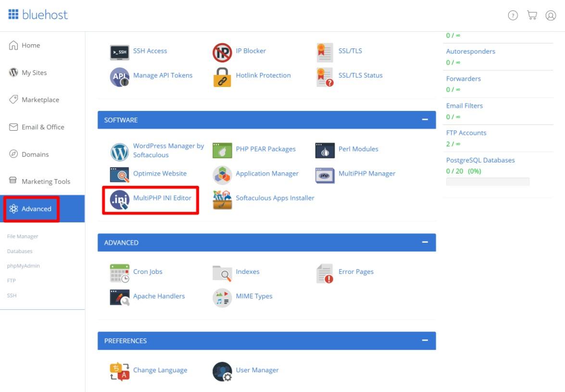The width and height of the screenshot is (565, 392).
Task: Click the Manage API Tokens icon
Action: pos(119,77)
